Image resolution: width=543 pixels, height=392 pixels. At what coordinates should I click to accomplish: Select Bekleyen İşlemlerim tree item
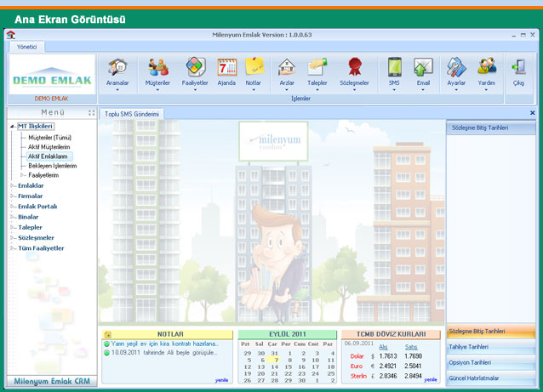52,166
